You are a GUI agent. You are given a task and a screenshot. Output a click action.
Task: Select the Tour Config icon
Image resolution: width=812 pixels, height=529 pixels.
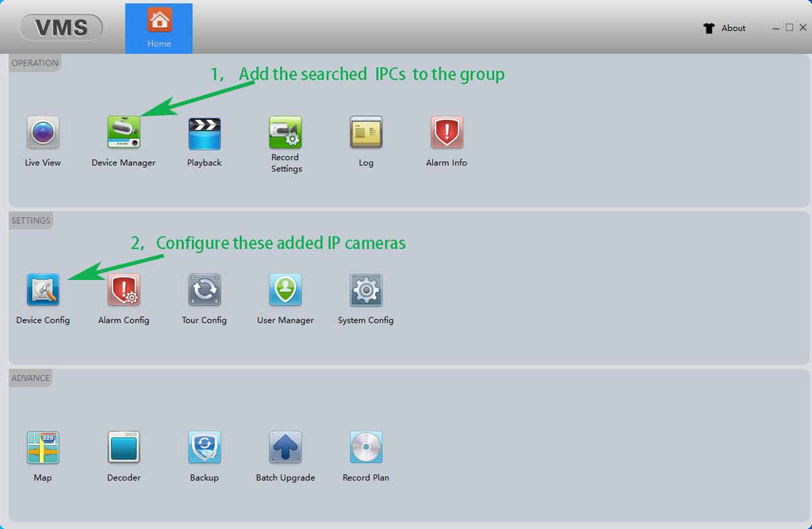tap(205, 290)
